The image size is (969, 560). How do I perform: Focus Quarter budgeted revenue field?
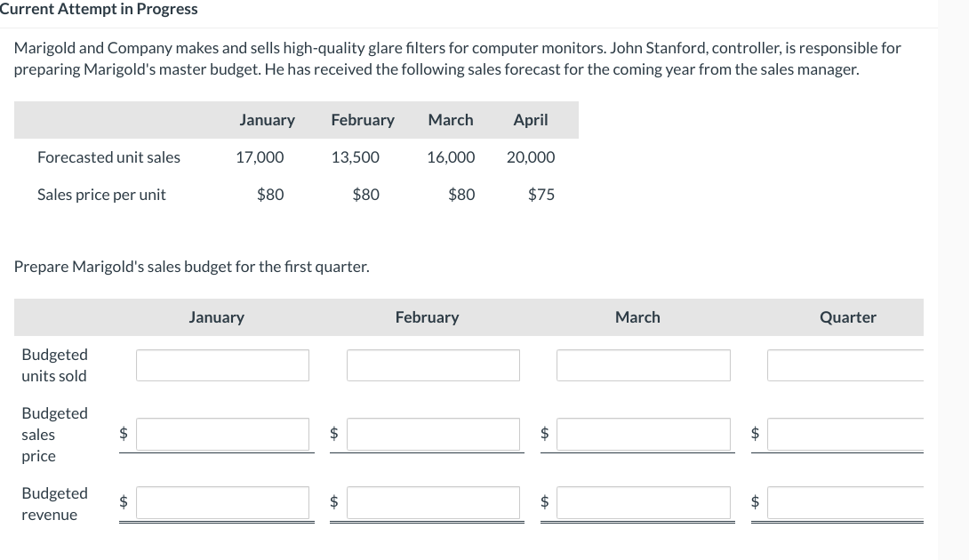pos(846,502)
